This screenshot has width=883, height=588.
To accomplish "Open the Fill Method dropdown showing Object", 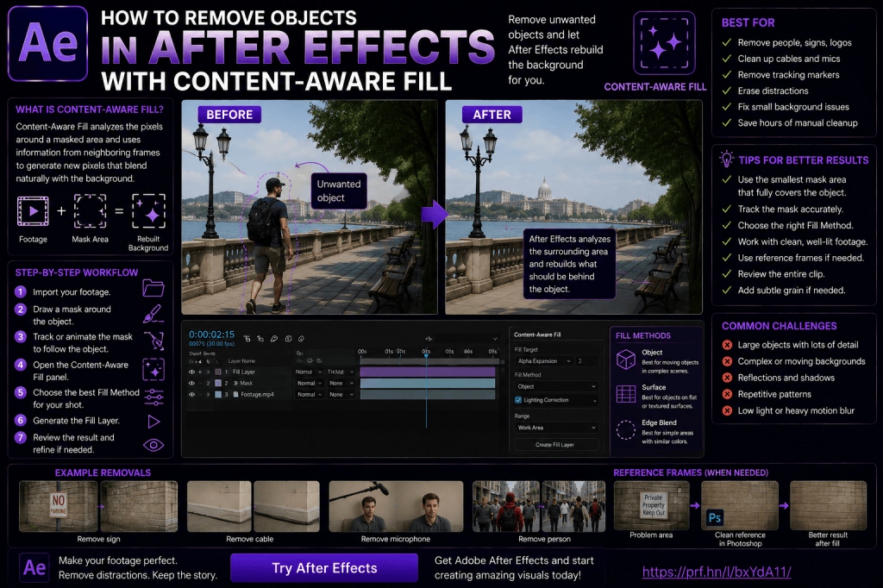I will (556, 386).
